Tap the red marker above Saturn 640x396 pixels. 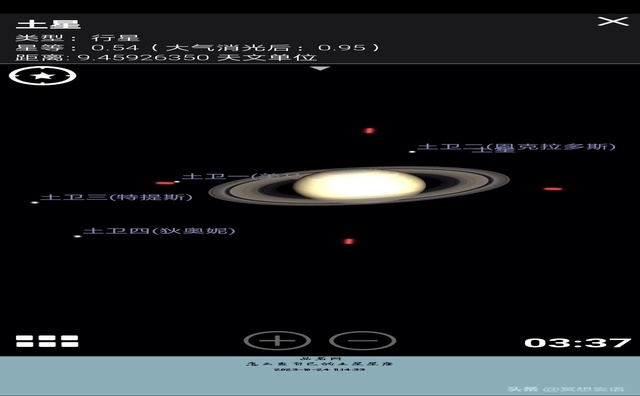369,131
